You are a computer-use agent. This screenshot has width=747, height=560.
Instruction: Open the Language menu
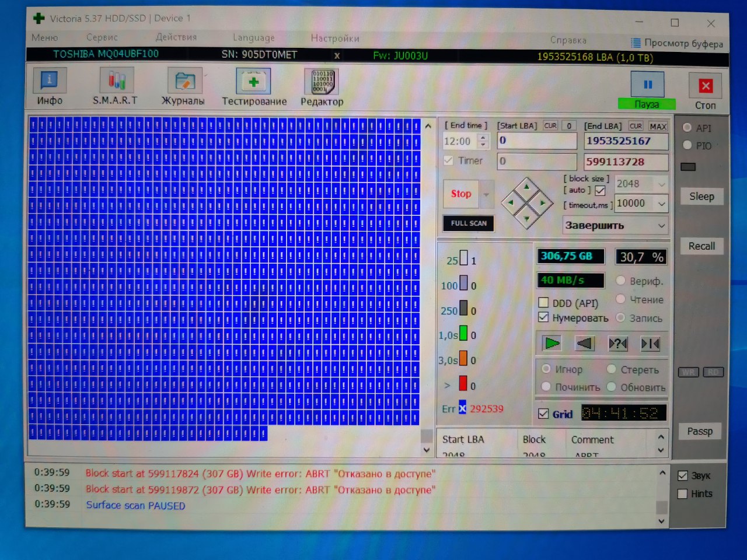254,38
